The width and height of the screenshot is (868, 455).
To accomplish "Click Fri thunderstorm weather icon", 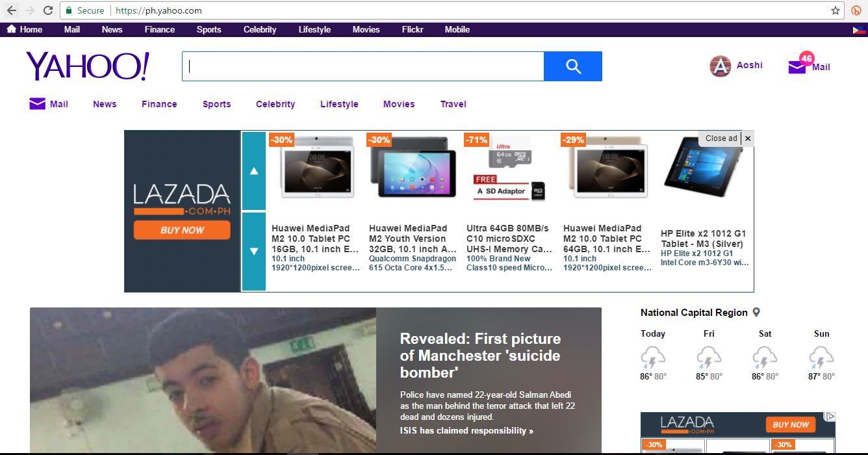I will 709,358.
